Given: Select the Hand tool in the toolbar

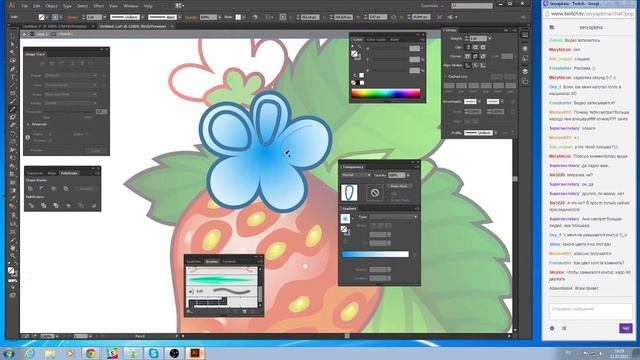Looking at the screenshot, I should click(12, 248).
